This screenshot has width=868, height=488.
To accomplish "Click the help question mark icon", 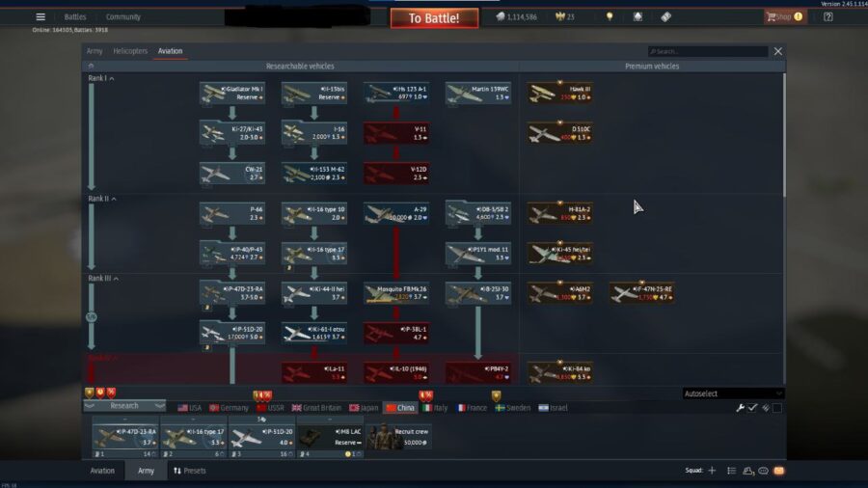I will click(x=827, y=16).
